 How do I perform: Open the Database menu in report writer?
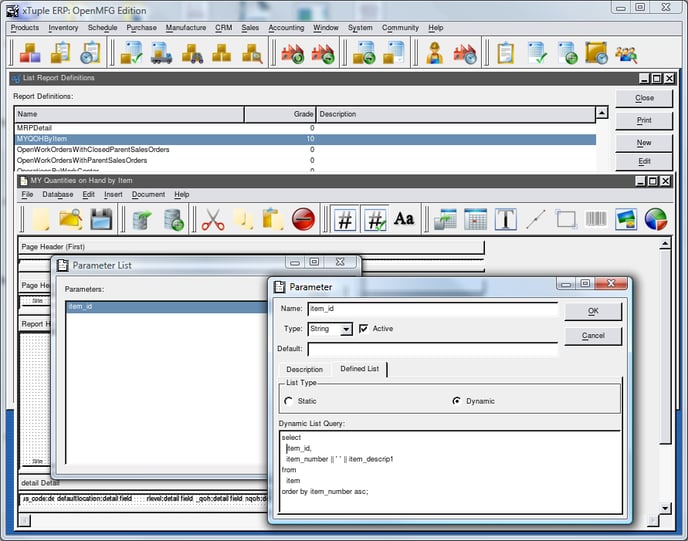point(57,194)
